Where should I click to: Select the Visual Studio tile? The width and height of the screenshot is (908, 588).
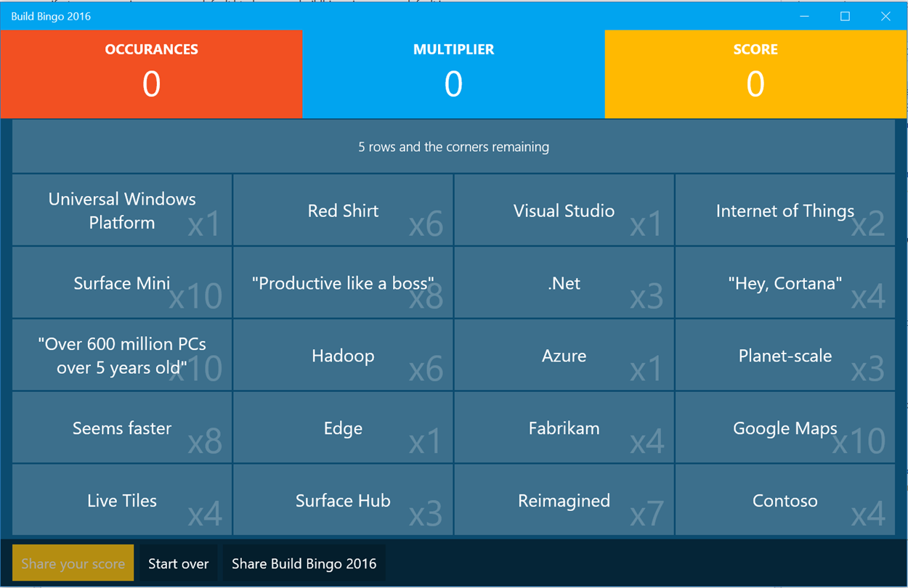564,211
